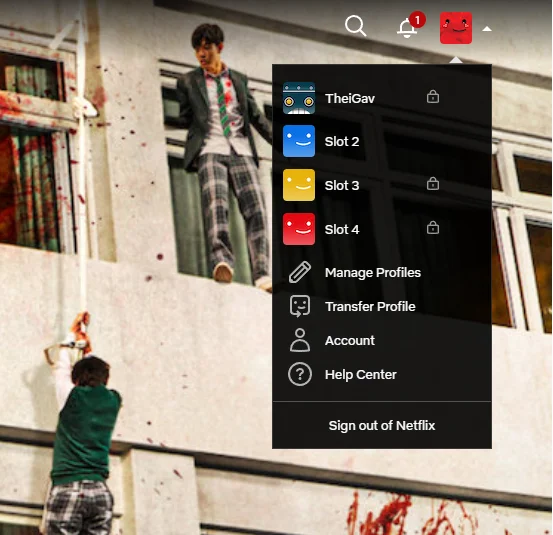The image size is (553, 535).
Task: Click the lock icon beside TheiGav
Action: click(x=433, y=96)
